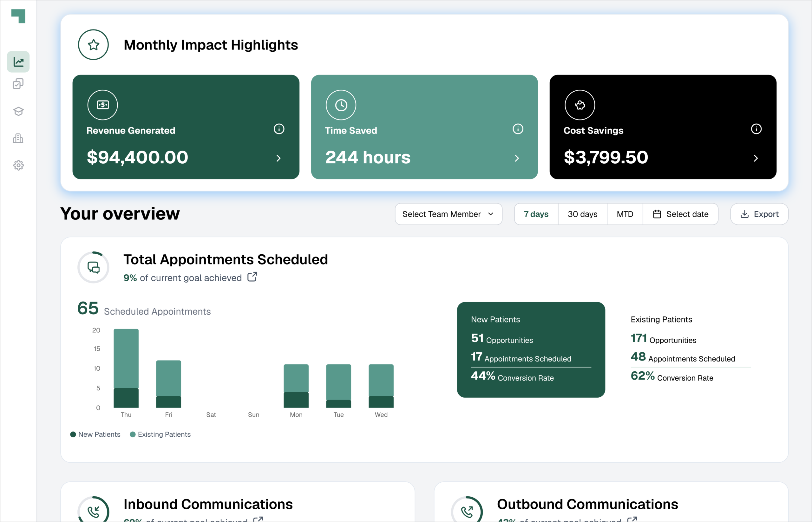Show info for Cost Savings

[x=756, y=129]
